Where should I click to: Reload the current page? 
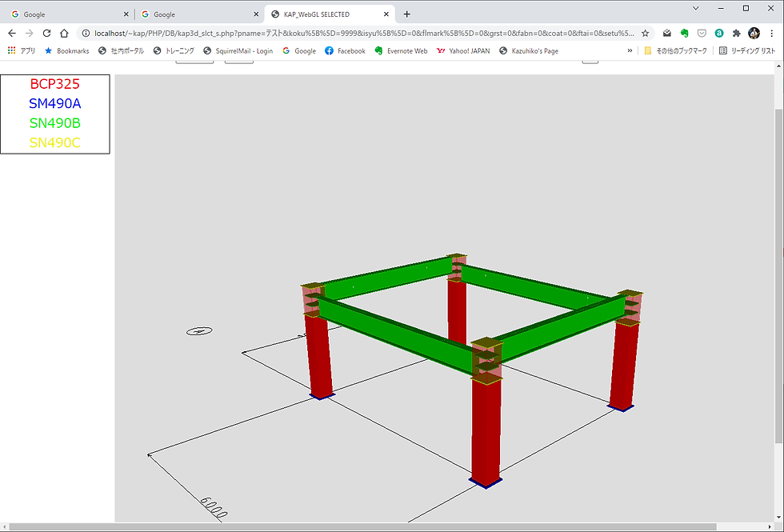tap(46, 34)
